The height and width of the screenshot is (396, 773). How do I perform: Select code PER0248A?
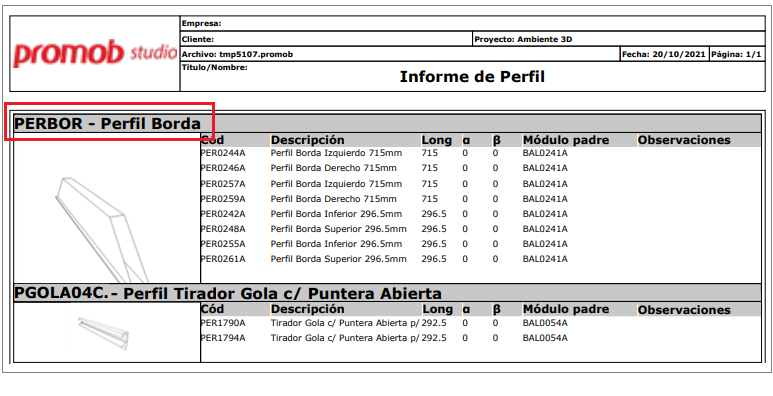point(223,229)
